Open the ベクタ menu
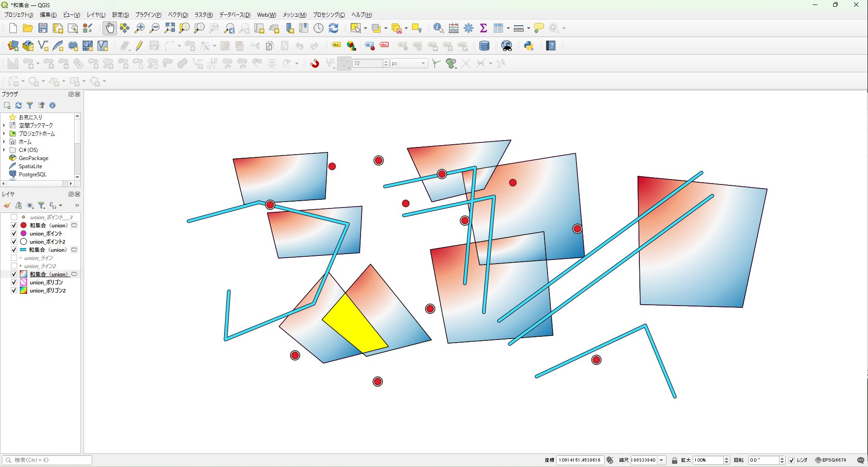This screenshot has width=868, height=467. pos(178,15)
